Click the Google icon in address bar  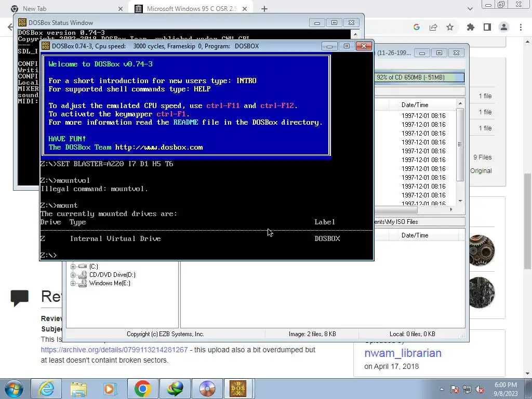417,27
